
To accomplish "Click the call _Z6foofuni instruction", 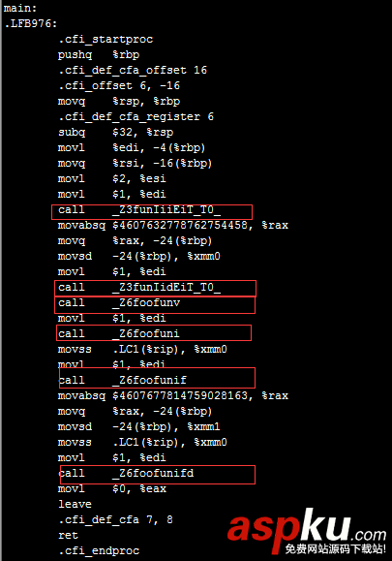I will [x=119, y=334].
